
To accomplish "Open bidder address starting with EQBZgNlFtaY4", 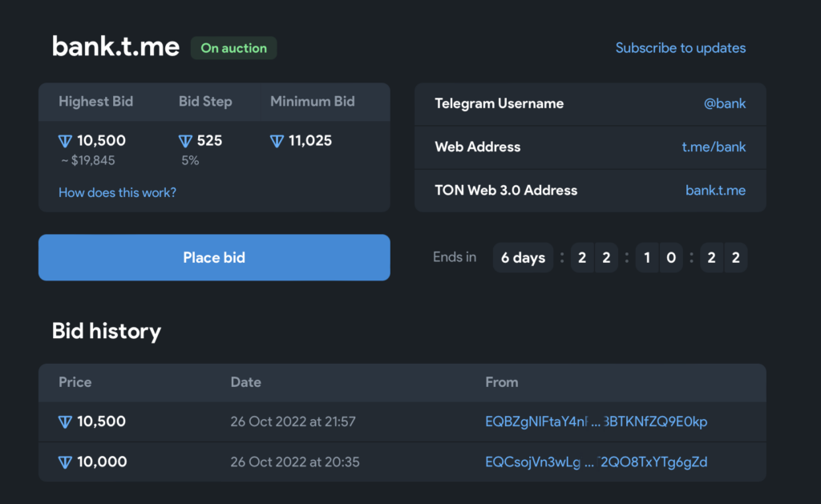I will tap(596, 422).
